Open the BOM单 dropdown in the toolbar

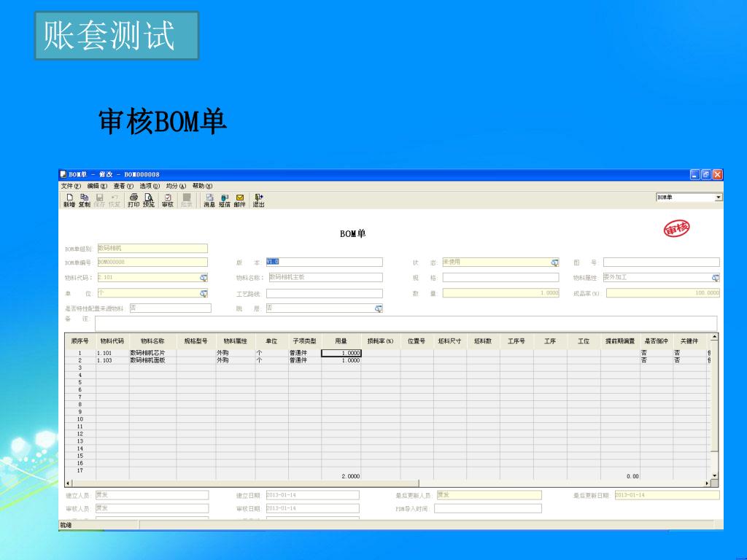(x=719, y=197)
